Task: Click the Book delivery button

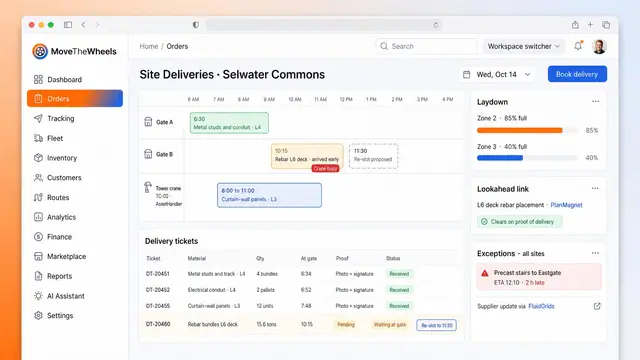Action: pos(577,74)
